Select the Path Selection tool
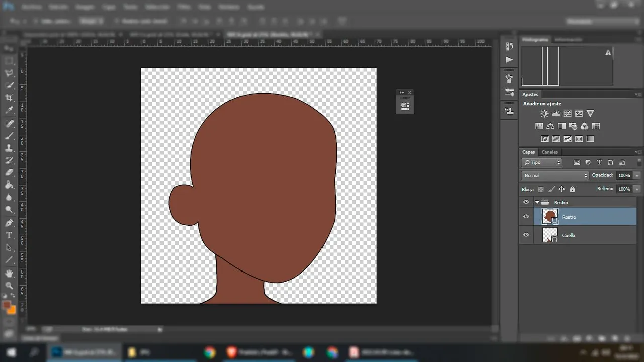 (9, 248)
